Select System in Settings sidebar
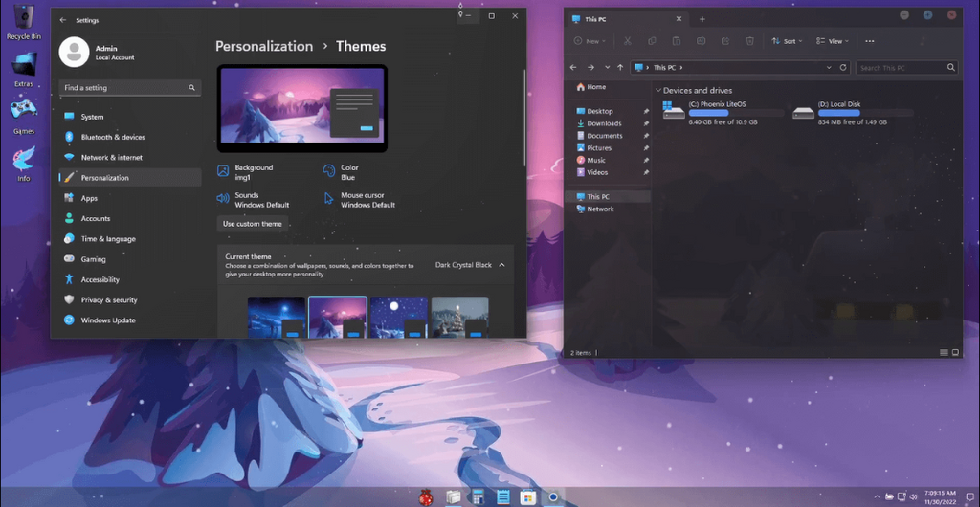 click(x=130, y=117)
